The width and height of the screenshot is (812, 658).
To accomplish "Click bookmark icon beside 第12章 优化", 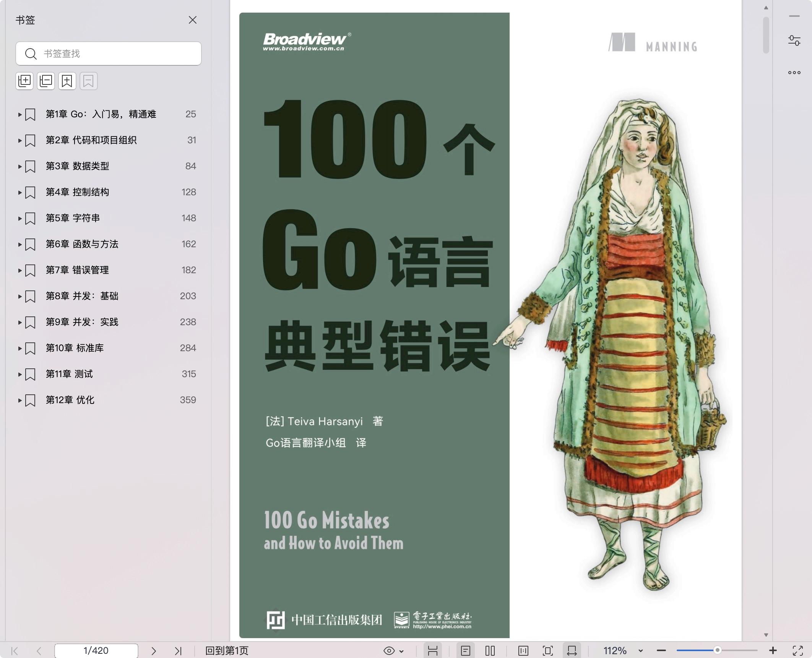I will 30,400.
